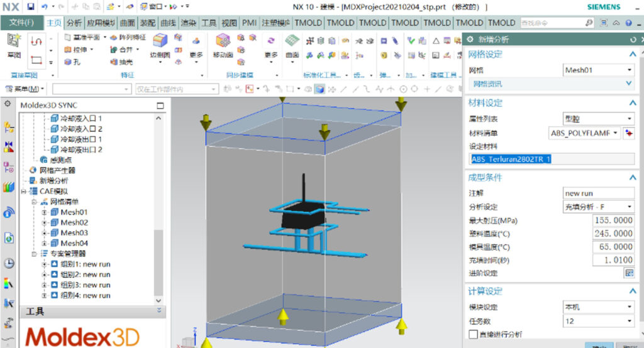Open the assembly navigator sidebar icon
The image size is (644, 348).
point(9,128)
